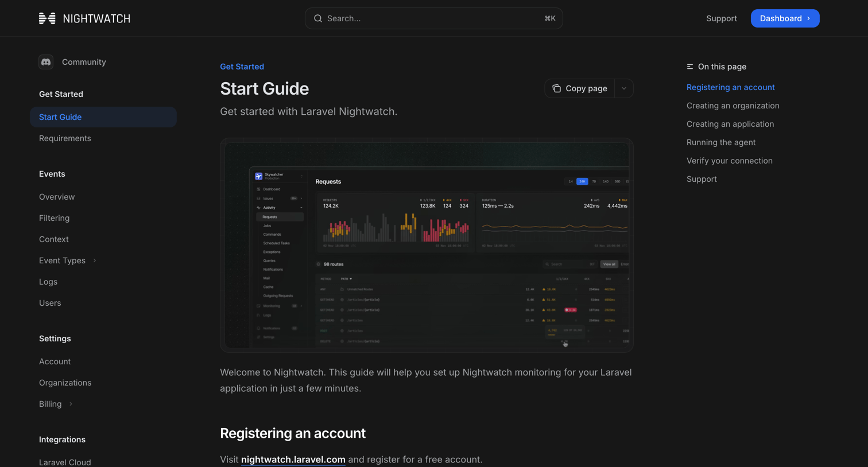Click 'Get started with Laravel Nightwatch.' subtitle
The height and width of the screenshot is (467, 868).
[x=308, y=111]
